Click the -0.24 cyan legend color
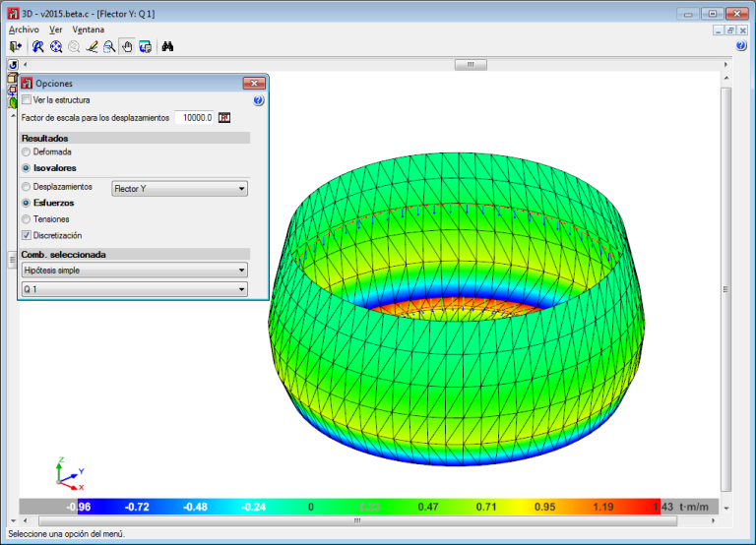Screen dimensions: 756x545 [254, 507]
